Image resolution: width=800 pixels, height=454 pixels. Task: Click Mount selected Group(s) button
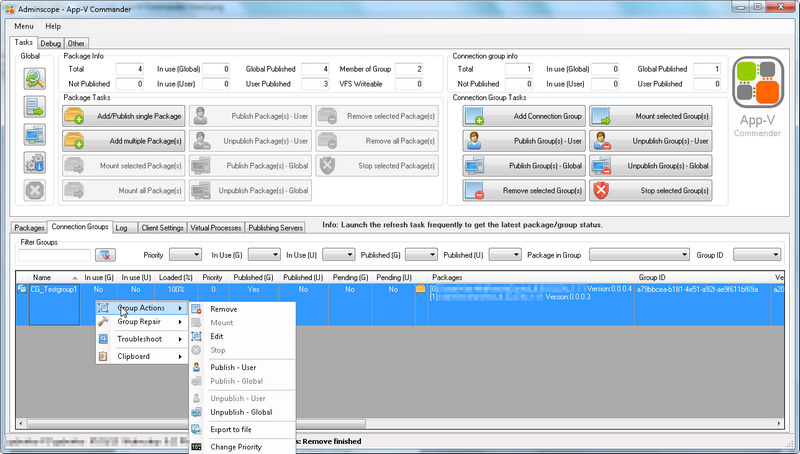coord(651,116)
